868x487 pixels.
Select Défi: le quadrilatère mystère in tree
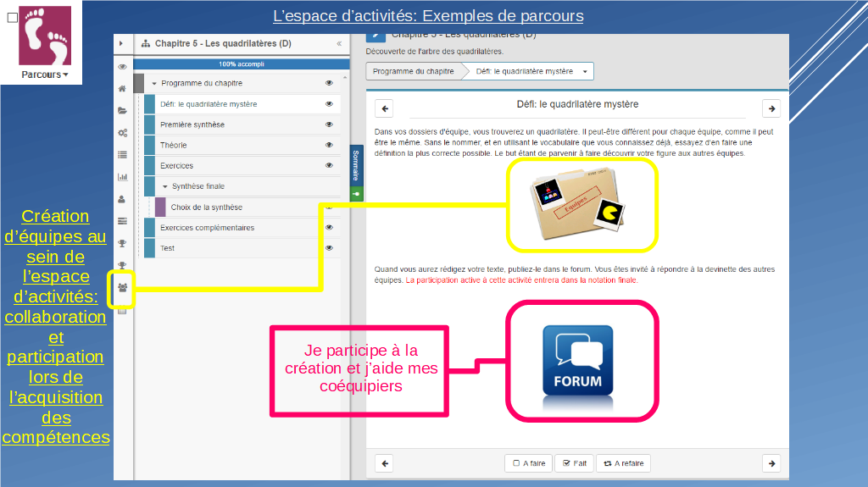[x=209, y=104]
